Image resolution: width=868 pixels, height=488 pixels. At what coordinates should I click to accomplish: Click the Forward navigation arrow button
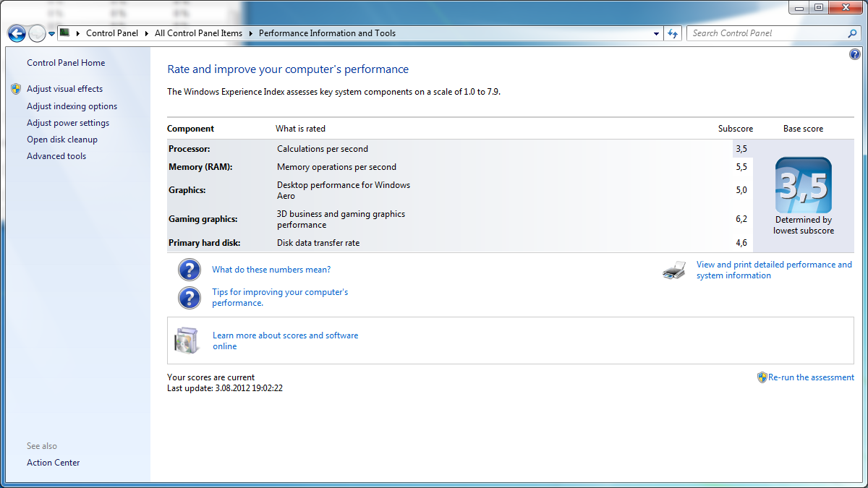click(x=37, y=33)
